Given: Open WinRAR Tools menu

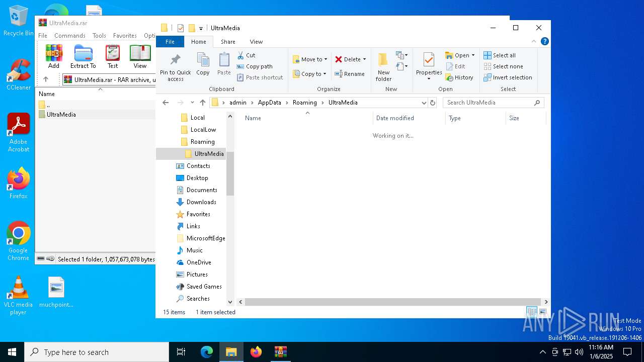Looking at the screenshot, I should (99, 36).
